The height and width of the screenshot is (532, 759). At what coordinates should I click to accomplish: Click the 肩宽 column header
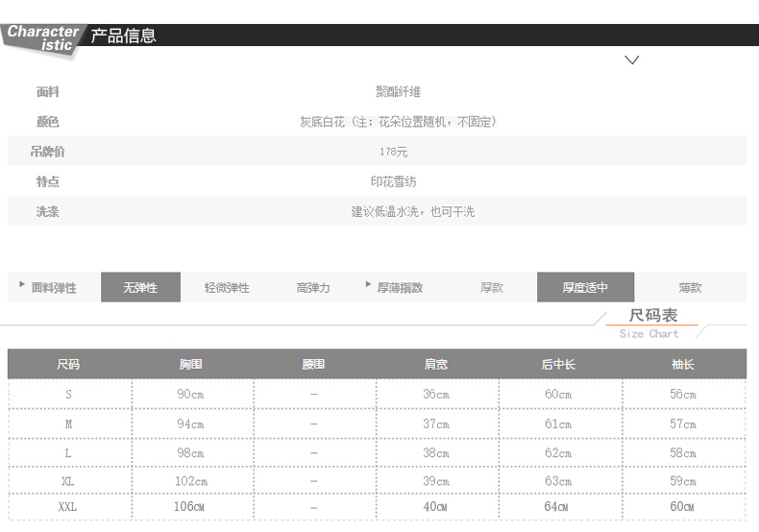(436, 364)
